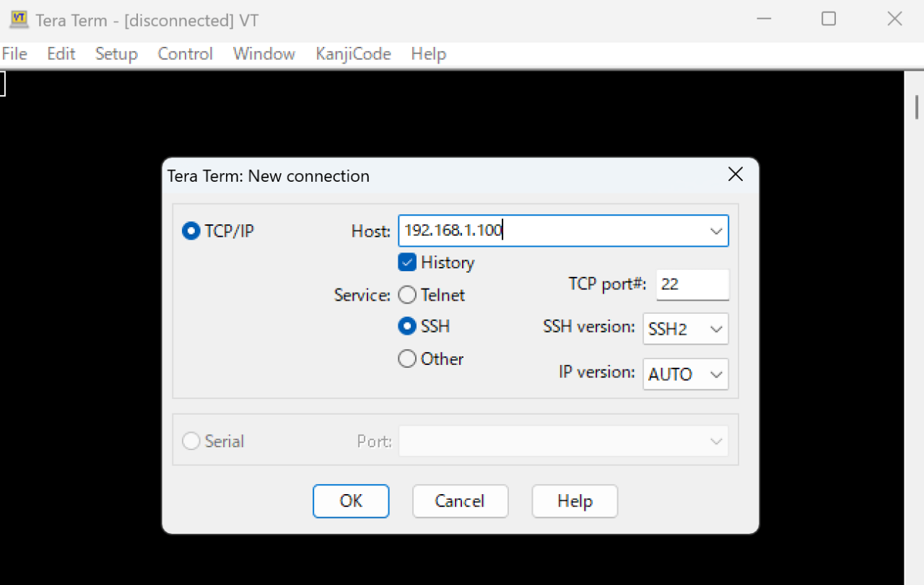Cancel the new connection dialog
This screenshot has height=585, width=924.
click(x=460, y=501)
